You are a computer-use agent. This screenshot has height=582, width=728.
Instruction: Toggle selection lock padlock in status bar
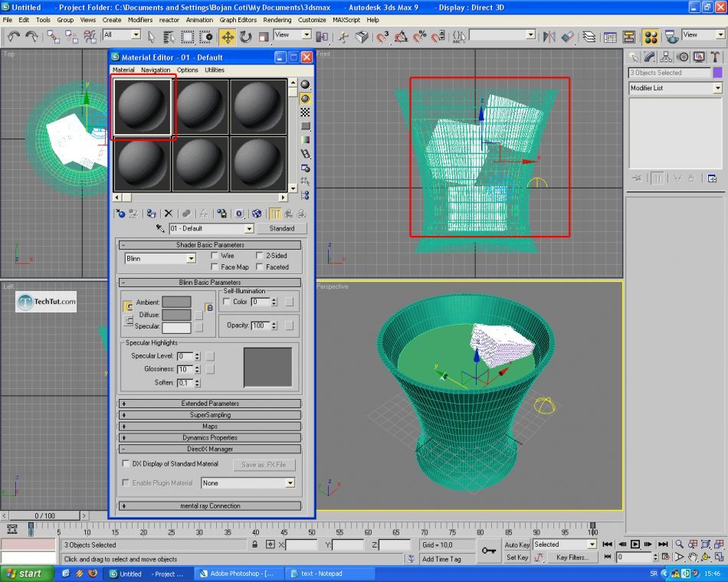(x=255, y=544)
